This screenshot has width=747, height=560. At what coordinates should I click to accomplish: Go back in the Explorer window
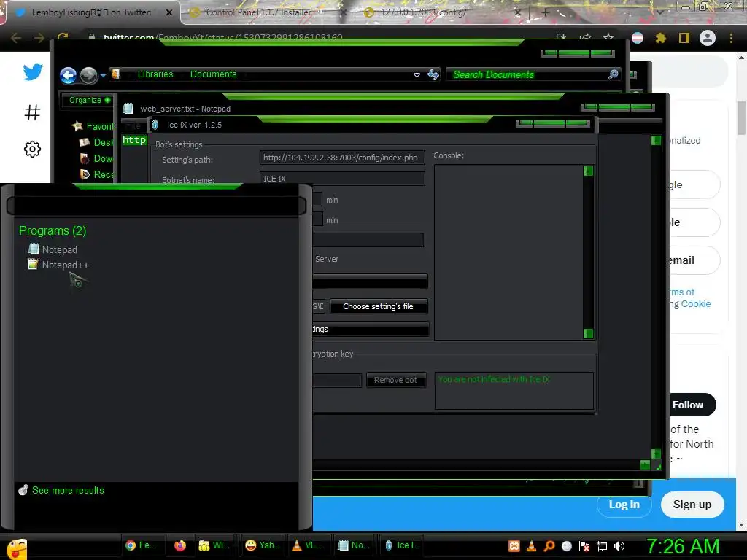tap(68, 75)
